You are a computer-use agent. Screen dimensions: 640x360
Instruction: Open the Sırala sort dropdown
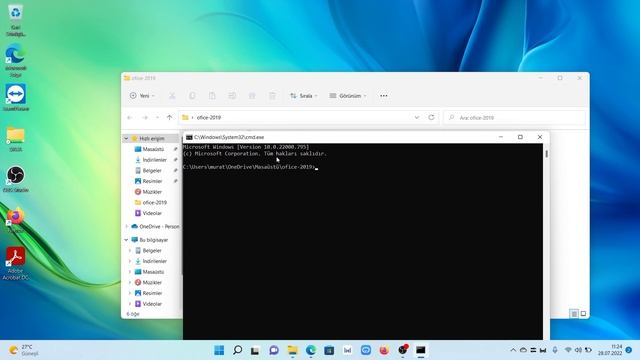click(x=304, y=96)
